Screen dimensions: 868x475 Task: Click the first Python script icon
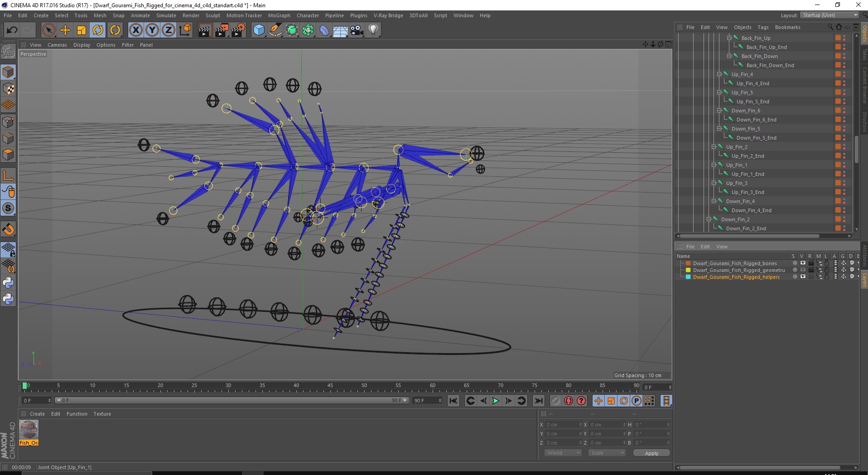click(x=8, y=283)
